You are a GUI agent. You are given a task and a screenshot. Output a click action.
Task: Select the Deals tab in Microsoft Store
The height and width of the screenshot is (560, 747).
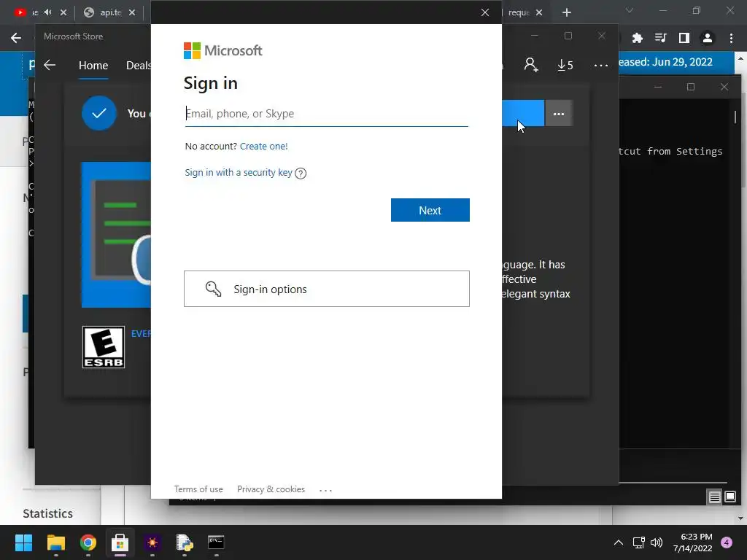coord(138,65)
